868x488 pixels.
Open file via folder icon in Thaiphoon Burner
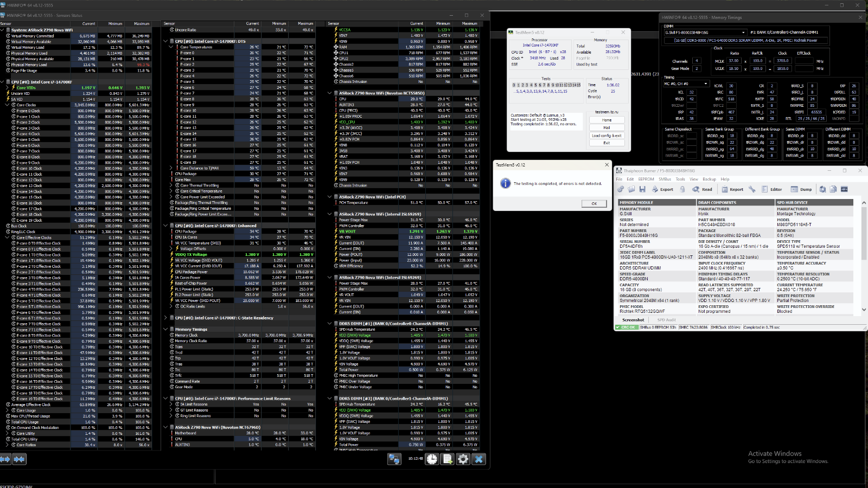[631, 189]
